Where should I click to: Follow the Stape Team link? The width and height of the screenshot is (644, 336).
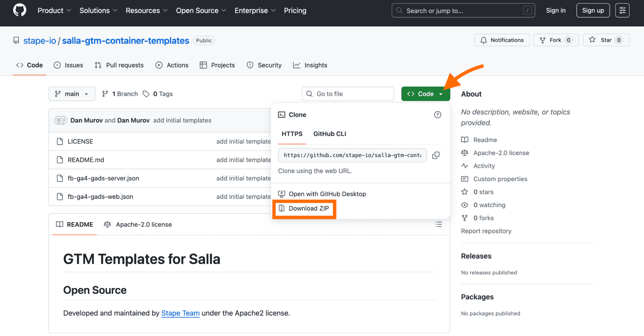(180, 313)
